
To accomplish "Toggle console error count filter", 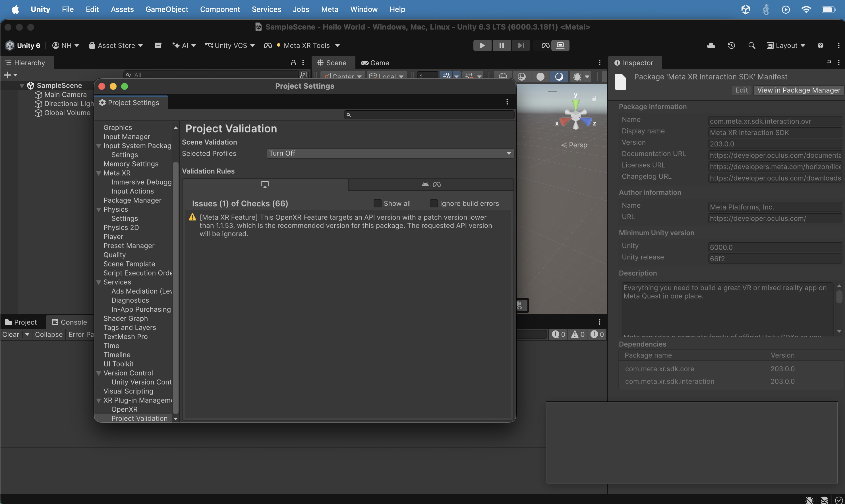I will 597,334.
